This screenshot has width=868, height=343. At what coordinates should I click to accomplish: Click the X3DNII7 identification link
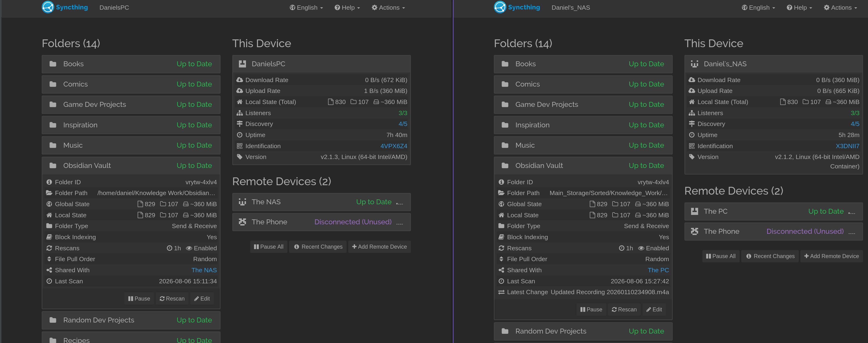[848, 146]
